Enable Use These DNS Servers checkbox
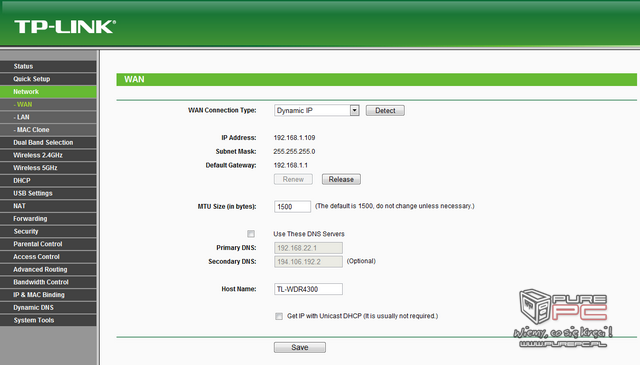Screen dimensions: 640x365 [251, 234]
